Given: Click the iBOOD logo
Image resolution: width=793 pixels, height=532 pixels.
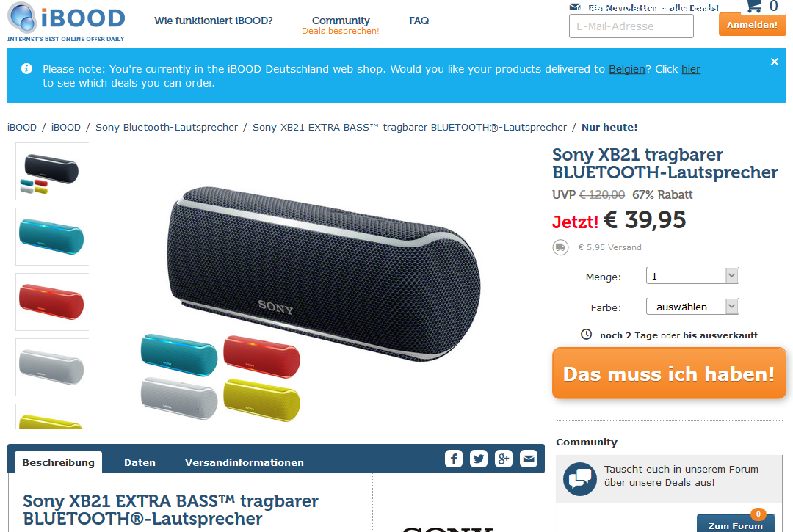Looking at the screenshot, I should pos(66,21).
